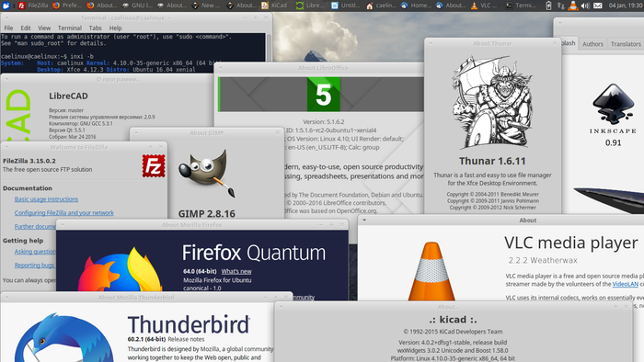Open the Xfce Whisker applications menu
Viewport: 644px width, 362px height.
click(6, 6)
